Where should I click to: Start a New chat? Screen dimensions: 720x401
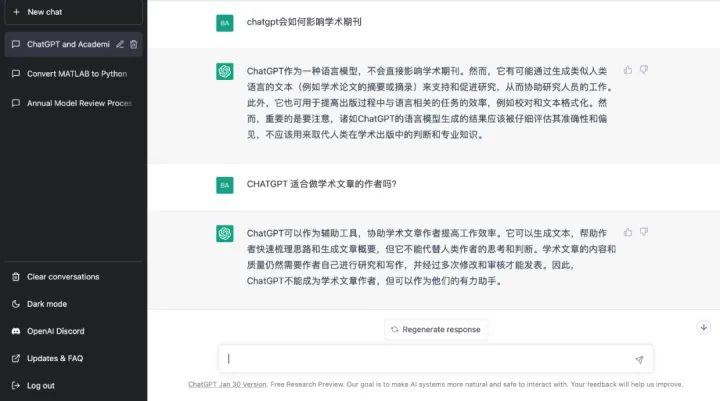(73, 12)
